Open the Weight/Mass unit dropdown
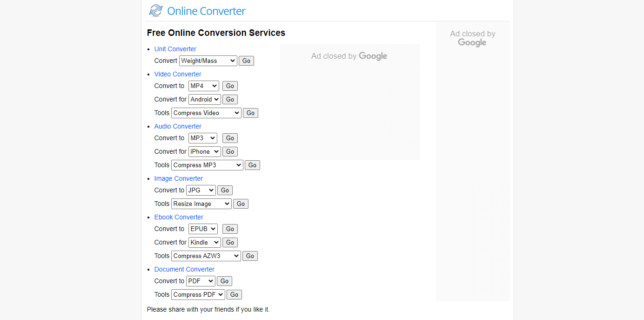644x320 pixels. pyautogui.click(x=208, y=61)
